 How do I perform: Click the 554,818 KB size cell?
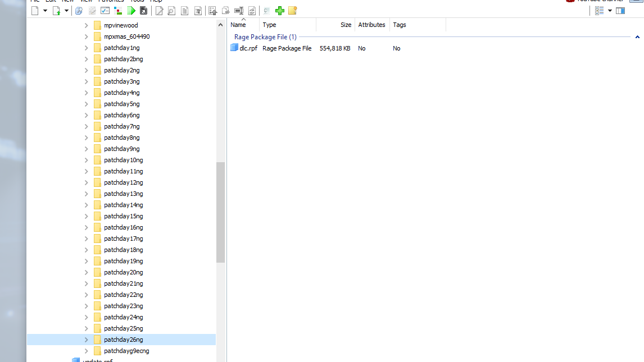(335, 48)
